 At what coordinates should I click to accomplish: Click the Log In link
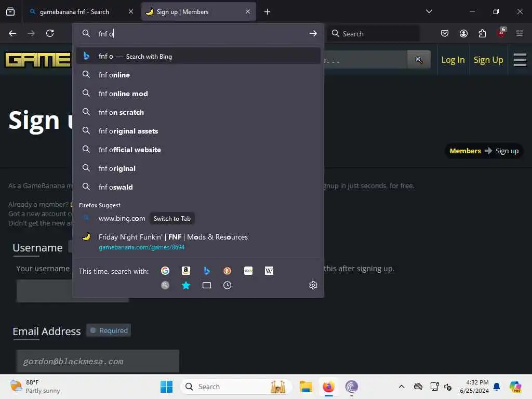point(453,60)
